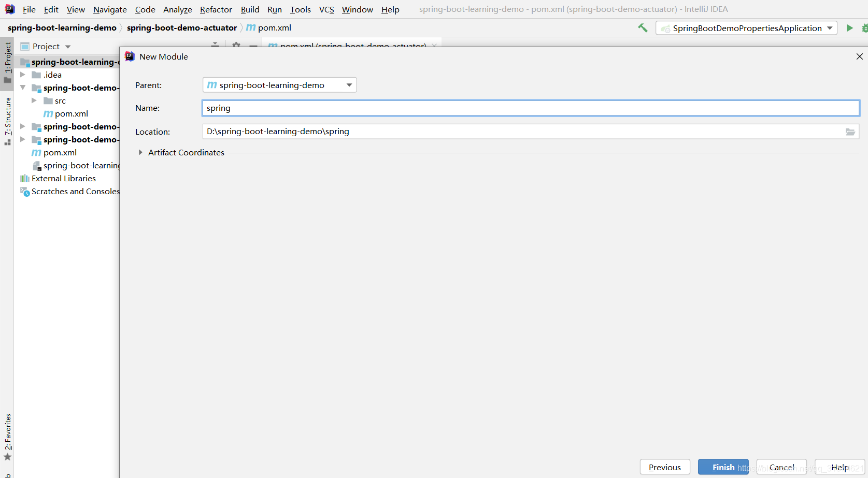868x478 pixels.
Task: Click the folder browse icon in Location field
Action: (850, 132)
